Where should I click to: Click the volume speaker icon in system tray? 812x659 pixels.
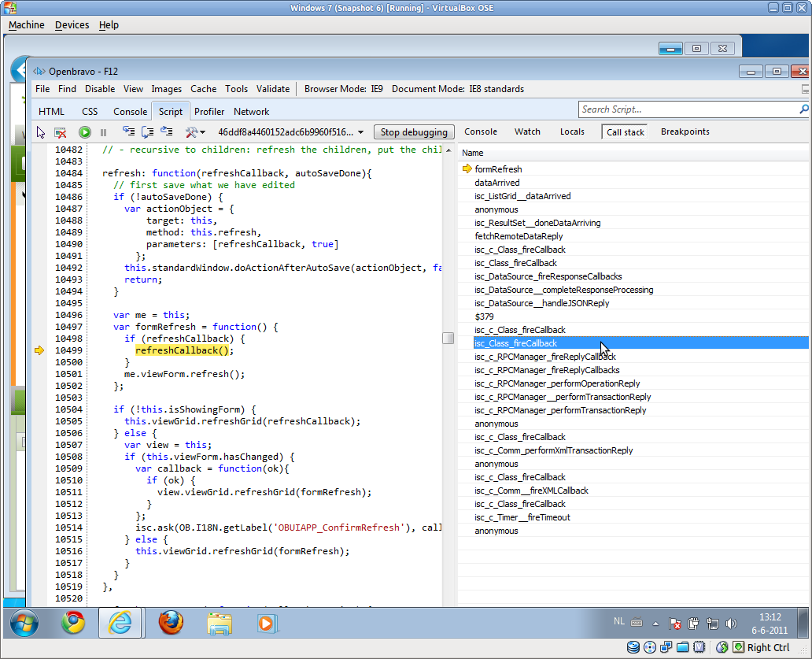point(729,624)
